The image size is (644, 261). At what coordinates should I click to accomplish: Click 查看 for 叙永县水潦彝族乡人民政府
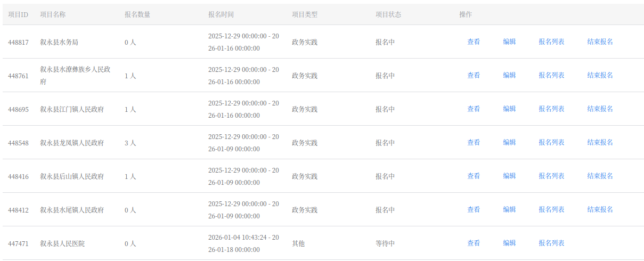[474, 75]
